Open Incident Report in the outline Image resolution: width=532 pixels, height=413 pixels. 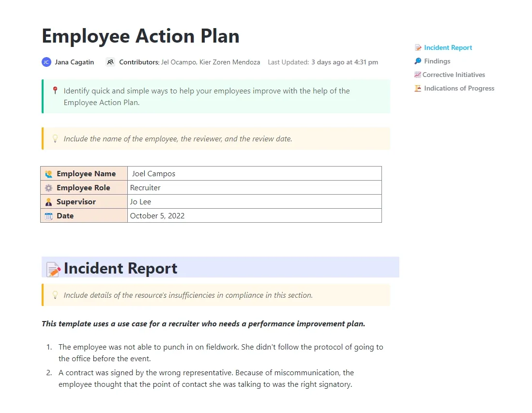[x=447, y=47]
